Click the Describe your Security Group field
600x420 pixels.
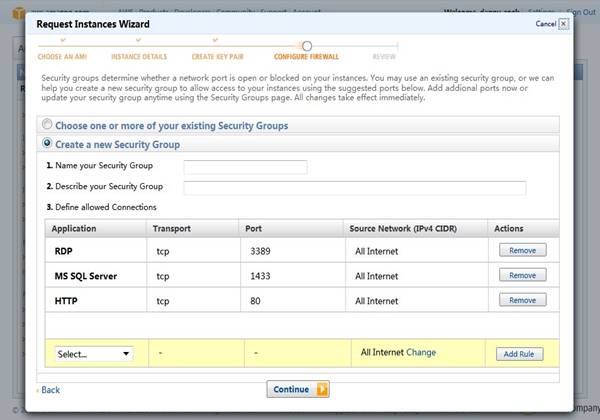[x=354, y=187]
